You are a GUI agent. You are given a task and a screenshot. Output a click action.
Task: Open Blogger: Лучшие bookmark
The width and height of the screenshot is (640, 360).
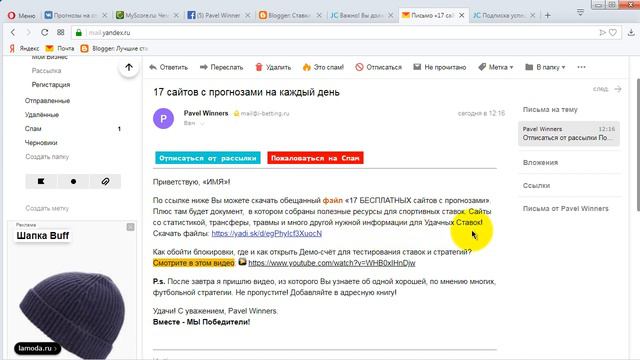point(114,48)
